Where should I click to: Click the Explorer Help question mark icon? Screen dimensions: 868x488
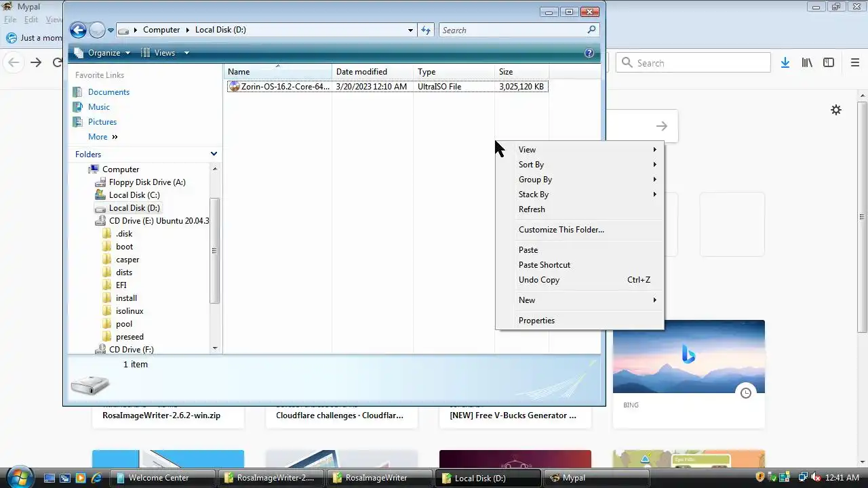589,53
